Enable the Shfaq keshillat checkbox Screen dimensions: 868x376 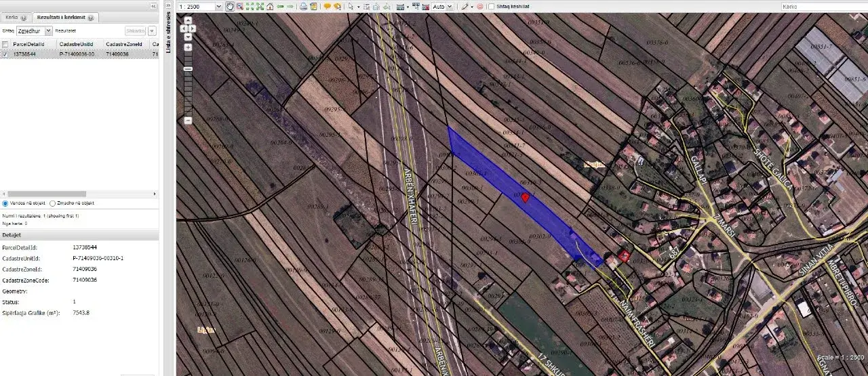point(491,6)
